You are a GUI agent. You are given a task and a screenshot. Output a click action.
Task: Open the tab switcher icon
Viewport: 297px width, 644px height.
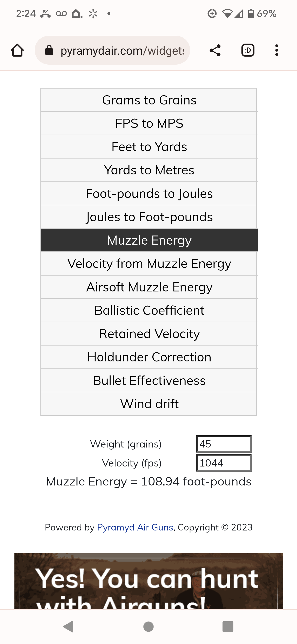pyautogui.click(x=248, y=50)
